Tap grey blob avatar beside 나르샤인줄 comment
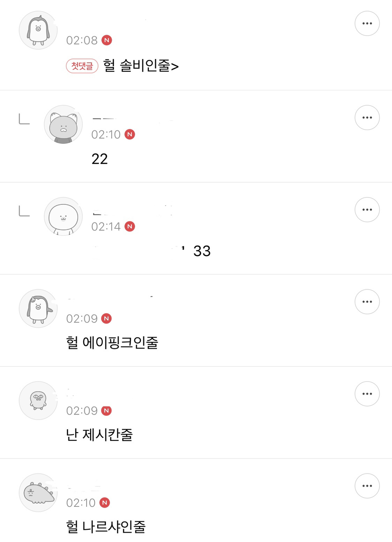Image resolution: width=392 pixels, height=542 pixels. 38,493
